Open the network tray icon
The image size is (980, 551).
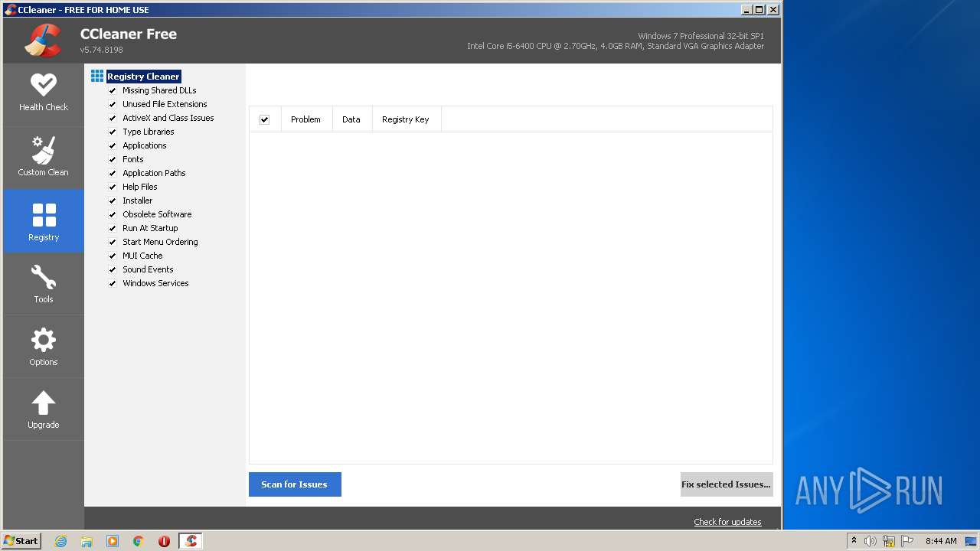pyautogui.click(x=889, y=541)
